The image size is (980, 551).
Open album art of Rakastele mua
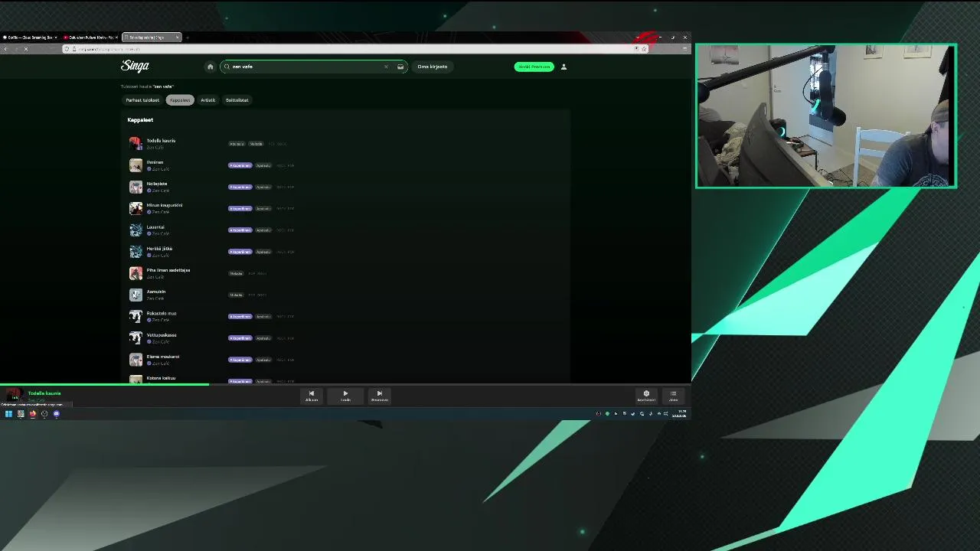(136, 316)
